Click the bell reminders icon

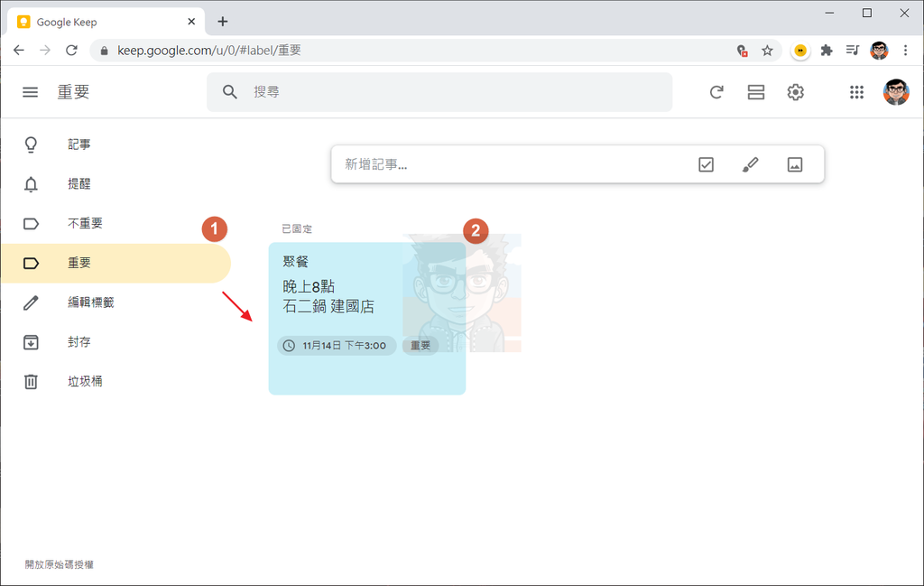click(31, 184)
